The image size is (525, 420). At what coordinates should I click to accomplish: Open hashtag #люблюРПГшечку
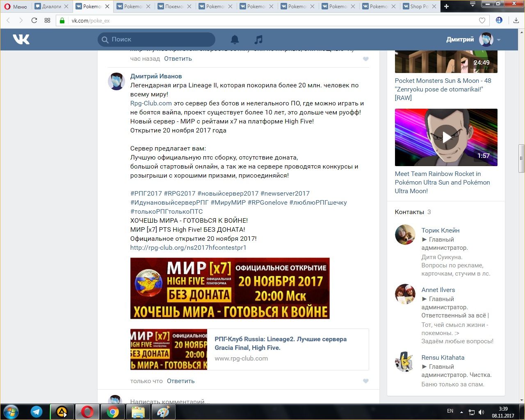318,203
